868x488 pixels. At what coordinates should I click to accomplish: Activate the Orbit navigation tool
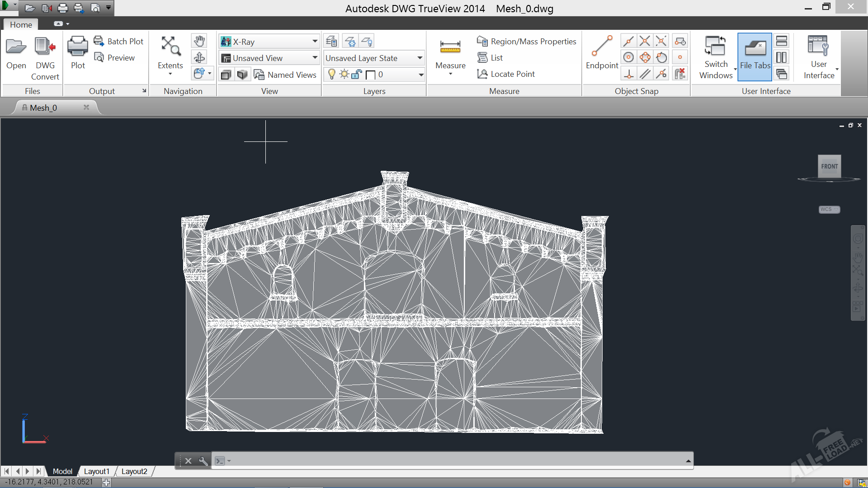[x=199, y=57]
